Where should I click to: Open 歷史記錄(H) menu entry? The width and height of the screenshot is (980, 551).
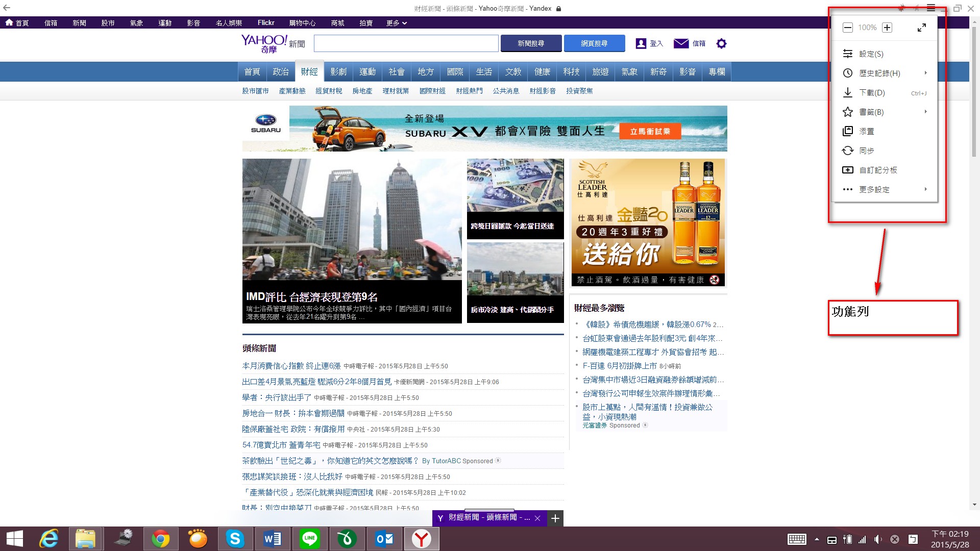click(x=885, y=73)
